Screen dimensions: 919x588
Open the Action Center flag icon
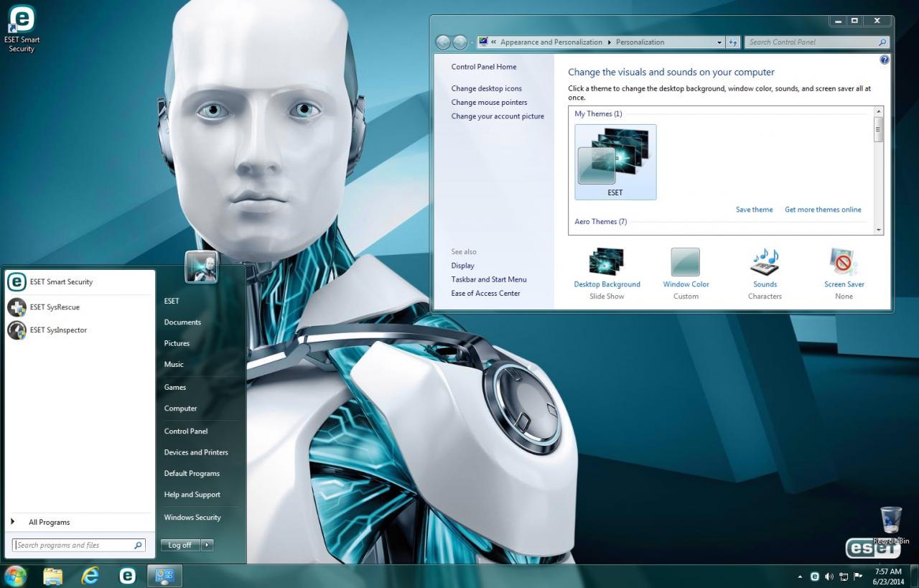click(x=858, y=577)
